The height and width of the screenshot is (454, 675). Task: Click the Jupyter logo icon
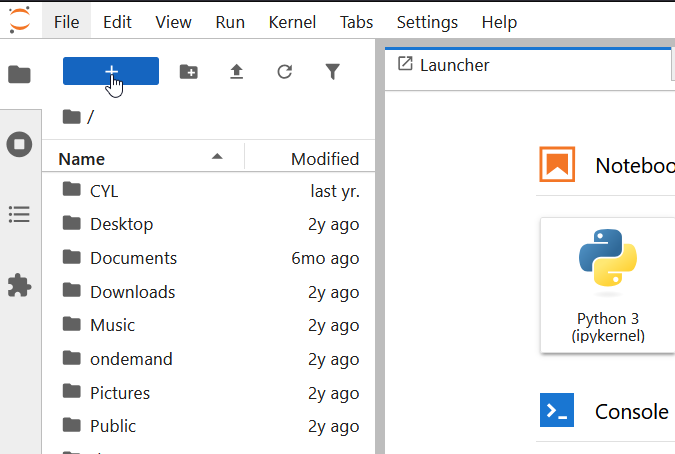[x=20, y=20]
